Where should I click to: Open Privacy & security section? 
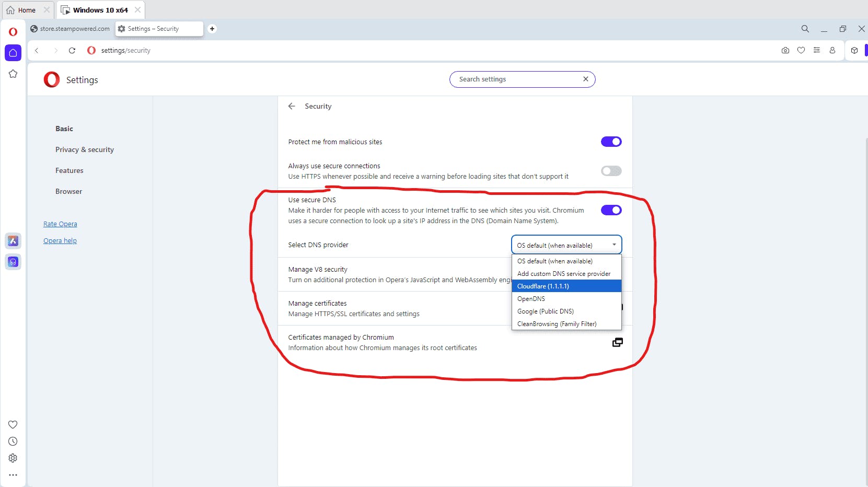[85, 149]
